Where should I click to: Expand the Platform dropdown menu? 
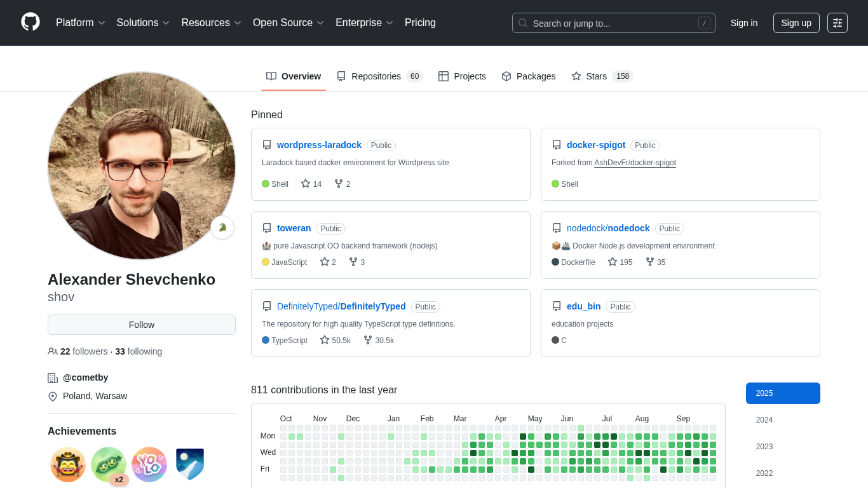(x=80, y=23)
